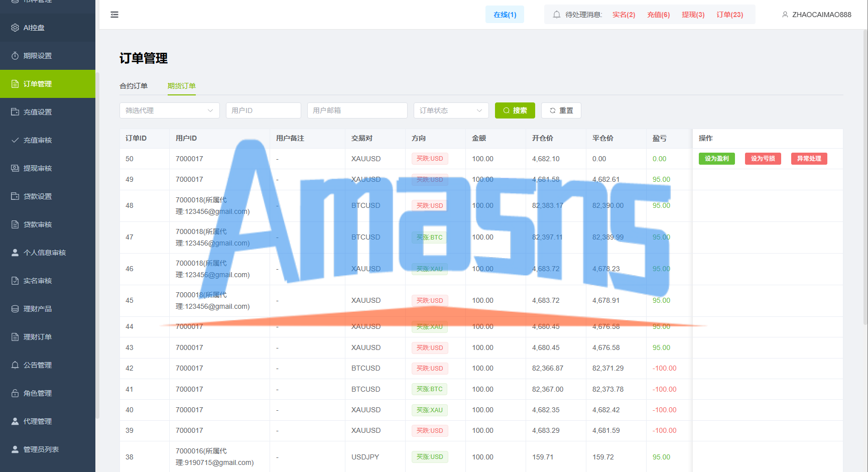Open the 筛选代理 dropdown
Screen dimensions: 868x472
click(170, 110)
